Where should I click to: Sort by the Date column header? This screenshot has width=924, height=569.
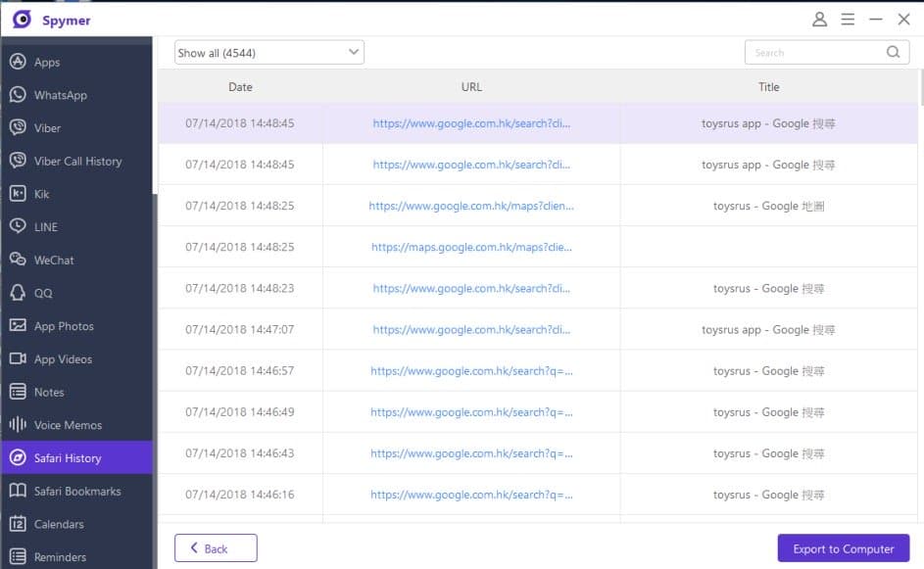(240, 86)
